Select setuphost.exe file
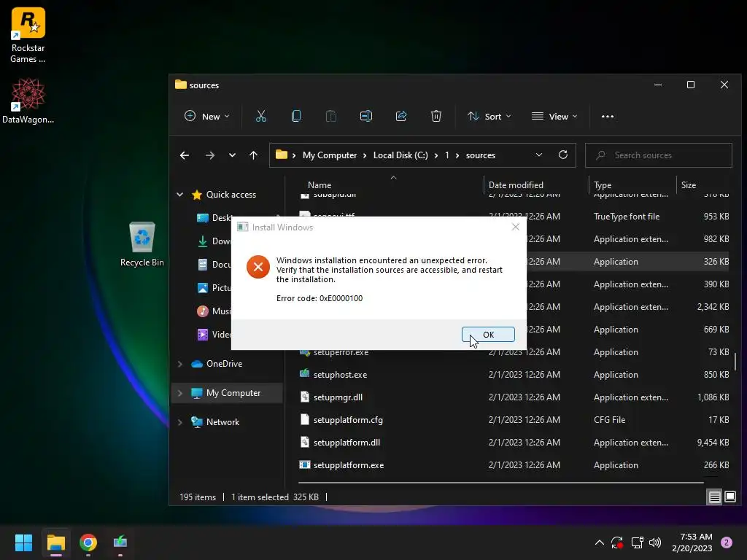Screen dimensions: 747x560 (x=340, y=375)
